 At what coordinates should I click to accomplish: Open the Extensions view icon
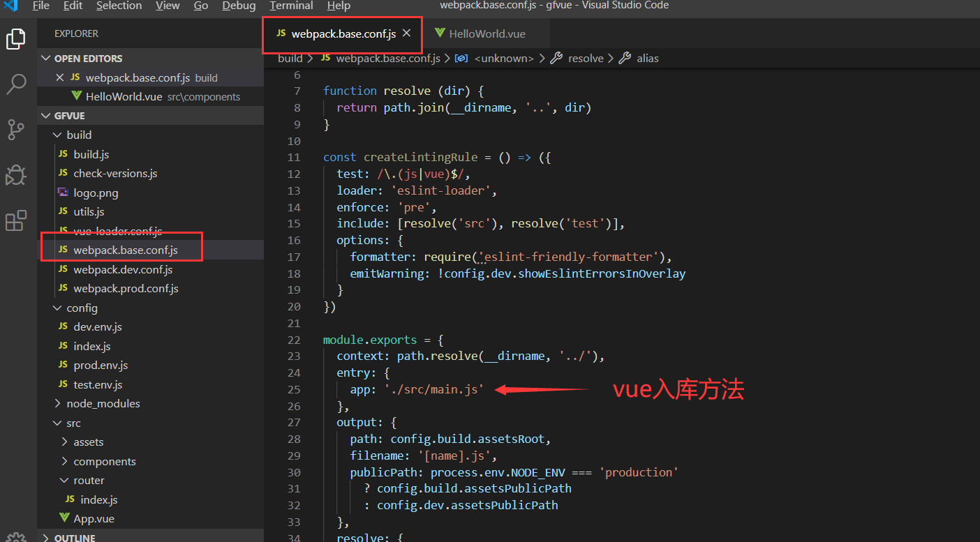pos(16,220)
